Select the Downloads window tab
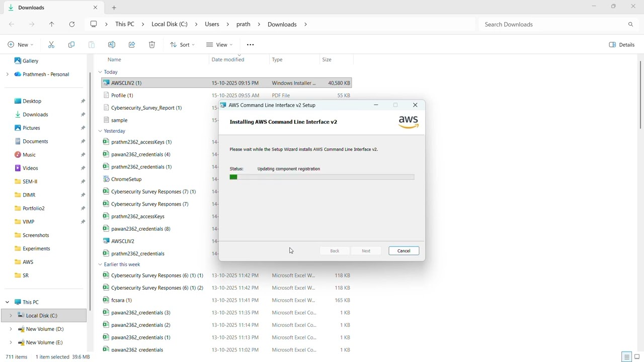The image size is (644, 362). click(x=52, y=8)
